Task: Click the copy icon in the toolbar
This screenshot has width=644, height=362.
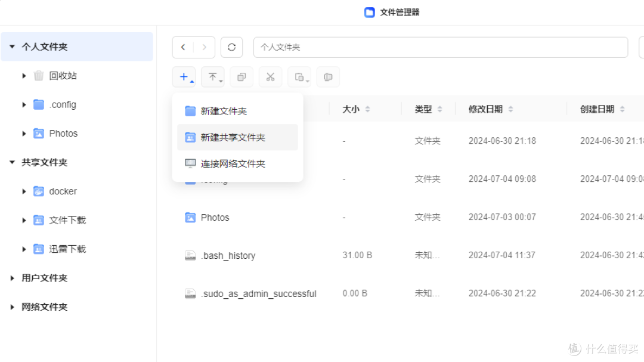Action: click(241, 77)
